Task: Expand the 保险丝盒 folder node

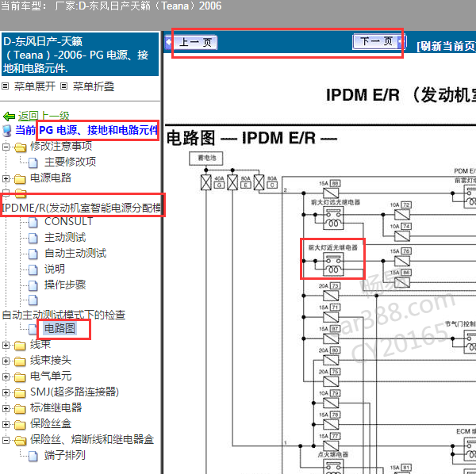Action: [6, 424]
